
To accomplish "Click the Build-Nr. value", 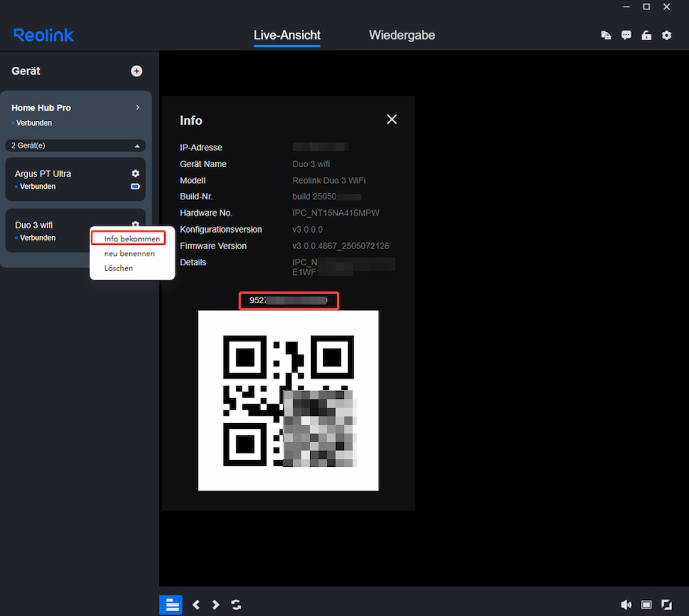I will click(x=326, y=197).
